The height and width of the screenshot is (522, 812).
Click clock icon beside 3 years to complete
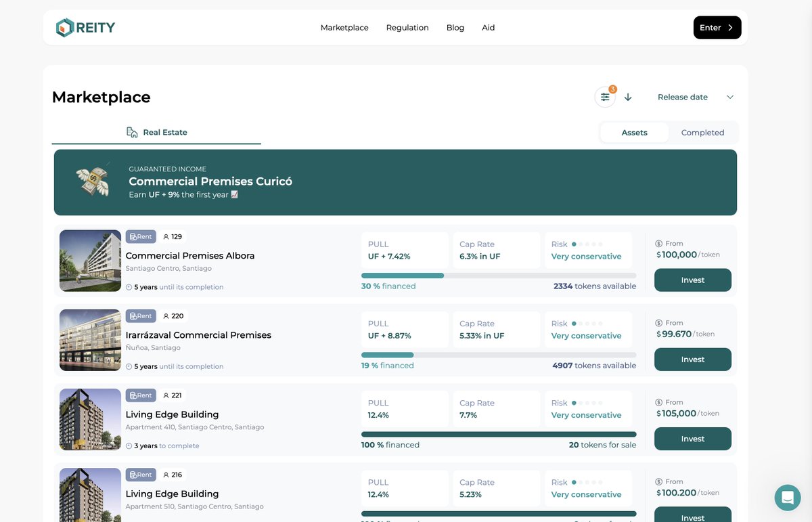tap(129, 446)
